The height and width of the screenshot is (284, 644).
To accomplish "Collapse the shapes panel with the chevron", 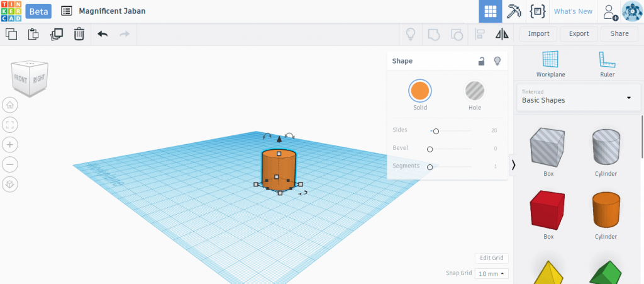I will 513,165.
